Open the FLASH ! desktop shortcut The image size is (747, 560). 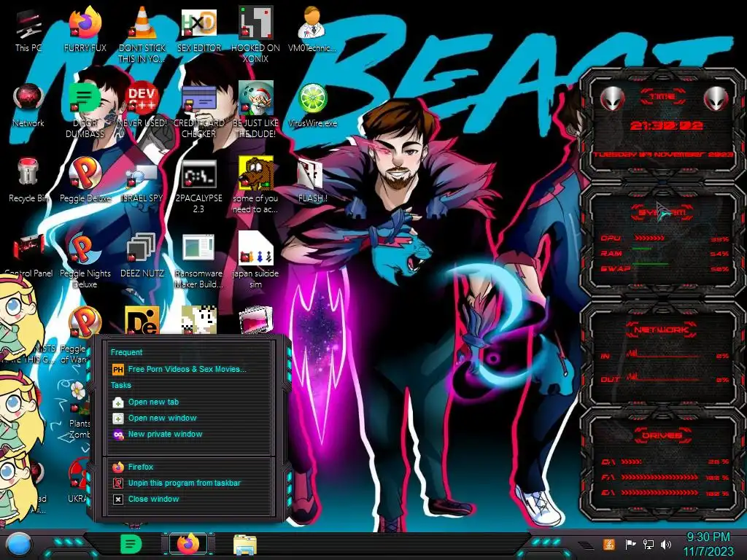[312, 181]
